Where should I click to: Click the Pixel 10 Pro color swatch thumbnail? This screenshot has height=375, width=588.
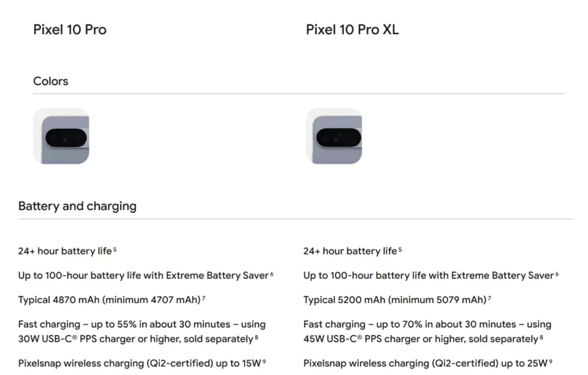[61, 136]
